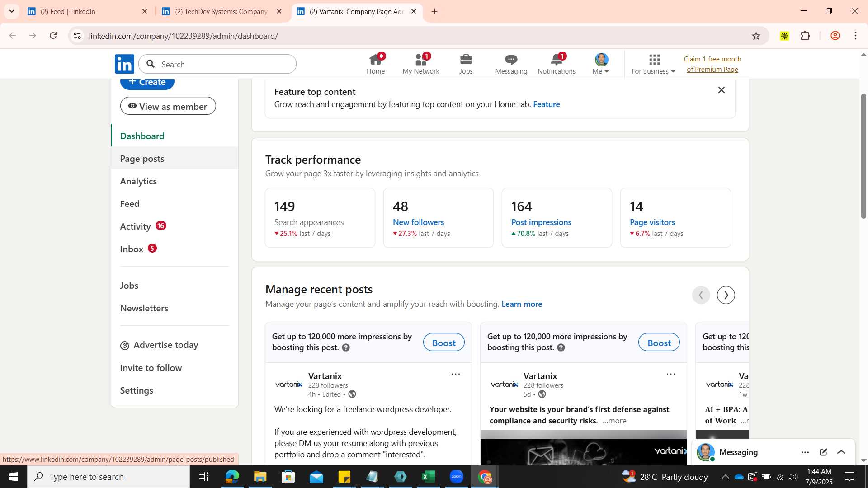
Task: Open Notifications bell icon
Action: pyautogui.click(x=557, y=64)
